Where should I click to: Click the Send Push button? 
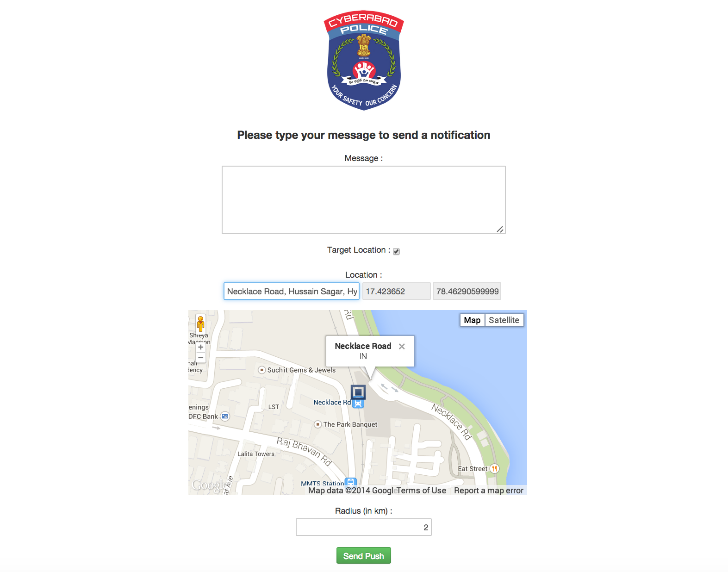coord(364,555)
